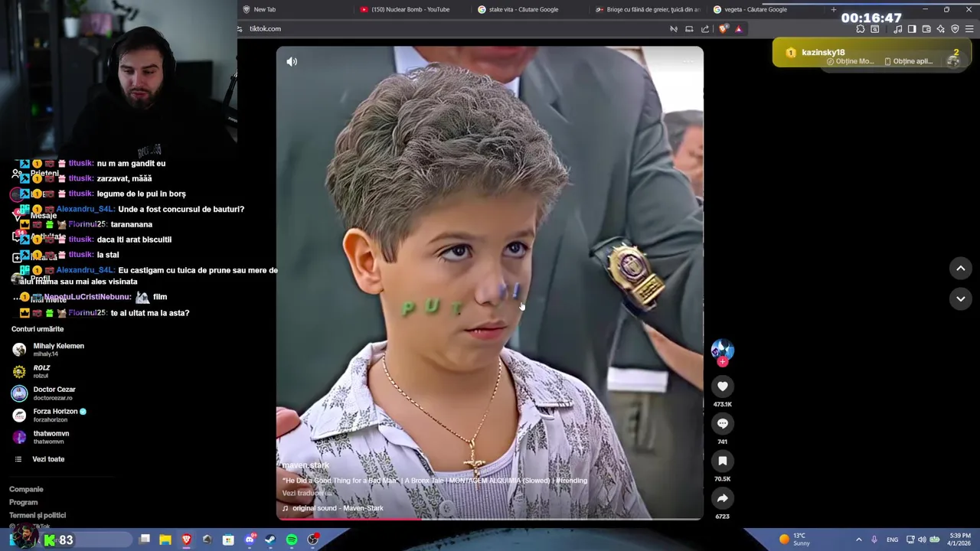The image size is (980, 551).
Task: Click the share page icon in address bar
Action: (705, 29)
